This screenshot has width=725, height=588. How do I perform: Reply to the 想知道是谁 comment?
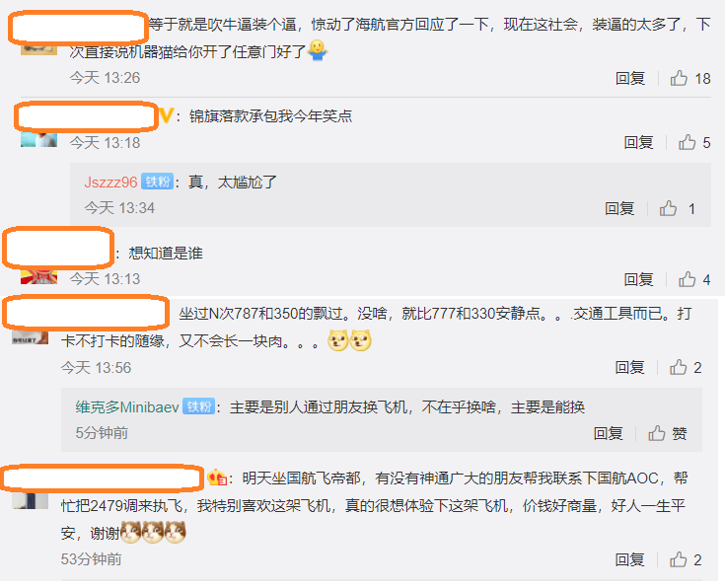click(x=638, y=279)
